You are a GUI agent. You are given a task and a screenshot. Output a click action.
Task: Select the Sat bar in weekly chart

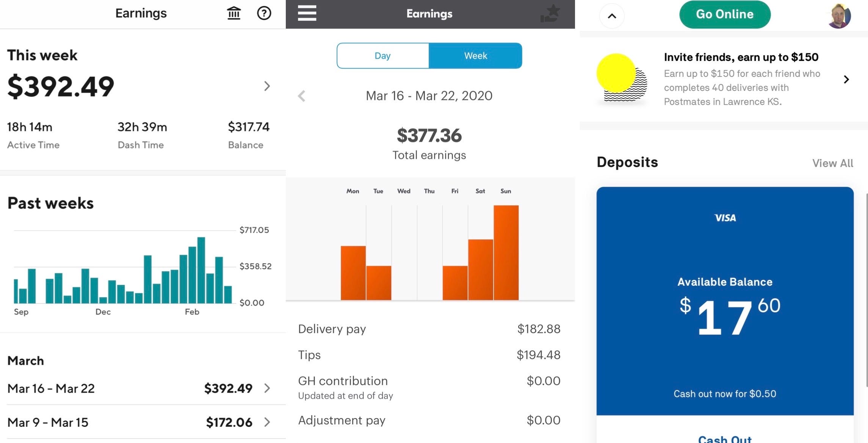coord(481,270)
